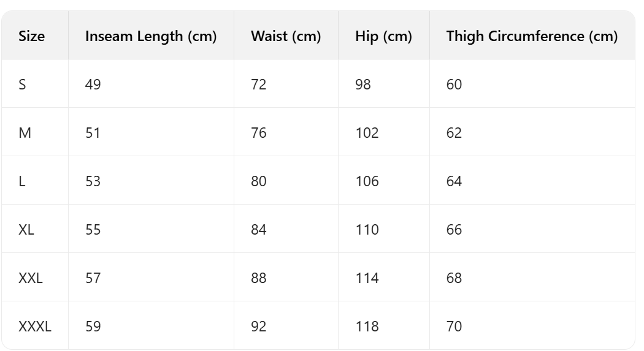Click the waist value 88 cell

259,278
